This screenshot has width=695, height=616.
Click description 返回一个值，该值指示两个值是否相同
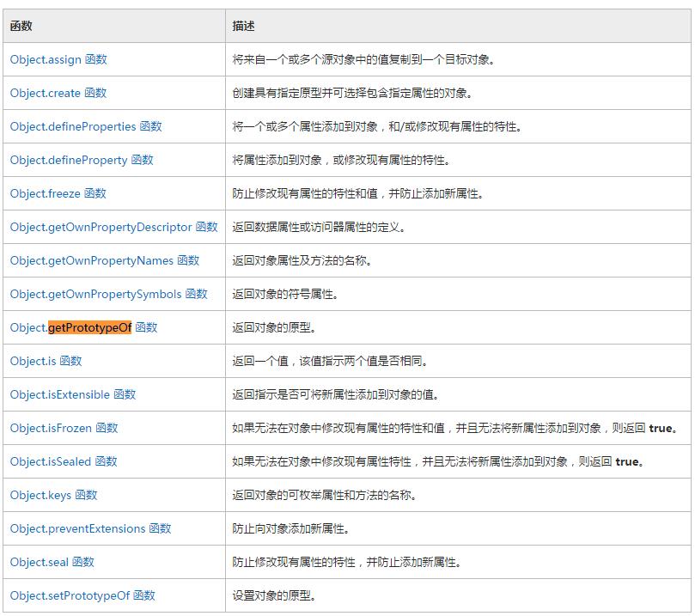coord(330,361)
